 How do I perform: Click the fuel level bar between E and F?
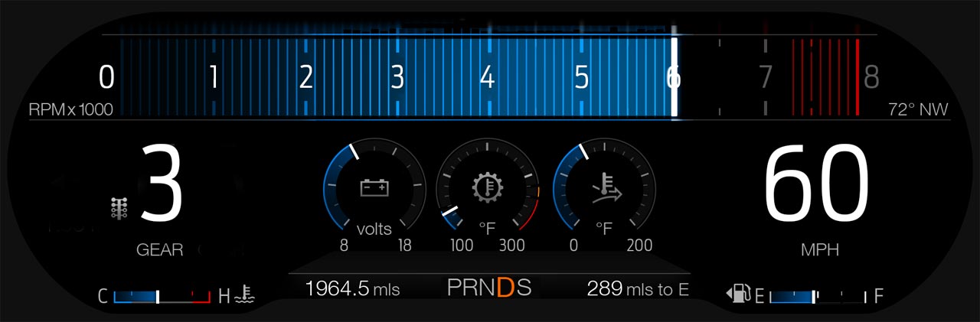click(x=816, y=296)
